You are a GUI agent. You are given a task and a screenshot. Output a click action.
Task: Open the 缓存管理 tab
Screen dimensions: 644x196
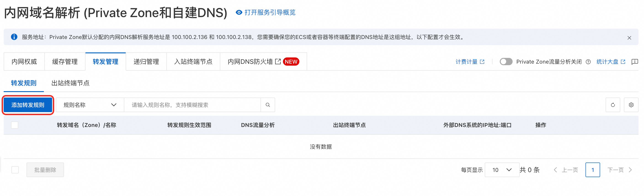pyautogui.click(x=65, y=62)
